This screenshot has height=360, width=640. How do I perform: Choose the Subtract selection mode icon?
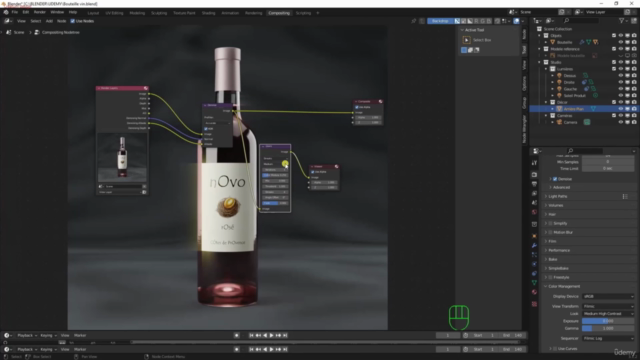[477, 50]
